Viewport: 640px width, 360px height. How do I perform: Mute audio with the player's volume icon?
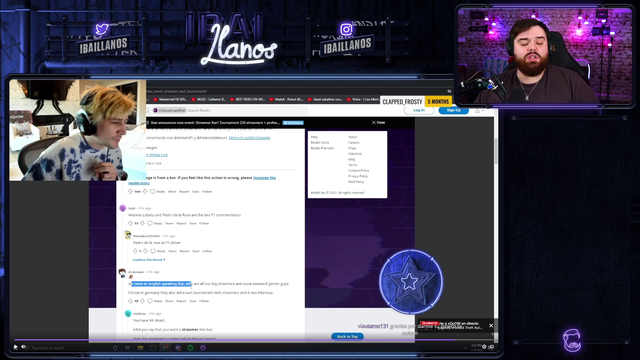click(x=24, y=347)
